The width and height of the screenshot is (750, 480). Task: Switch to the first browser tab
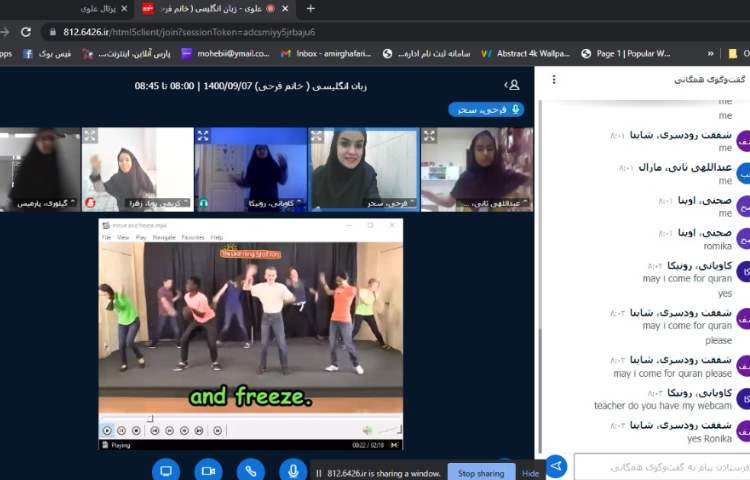[98, 9]
